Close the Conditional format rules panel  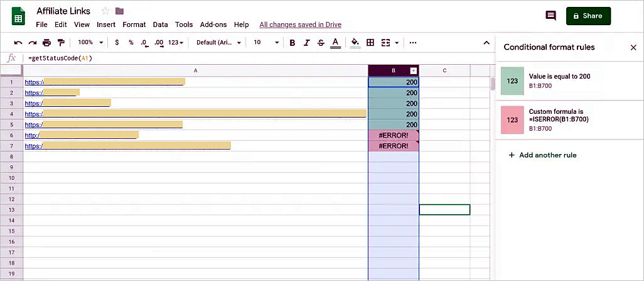point(633,47)
